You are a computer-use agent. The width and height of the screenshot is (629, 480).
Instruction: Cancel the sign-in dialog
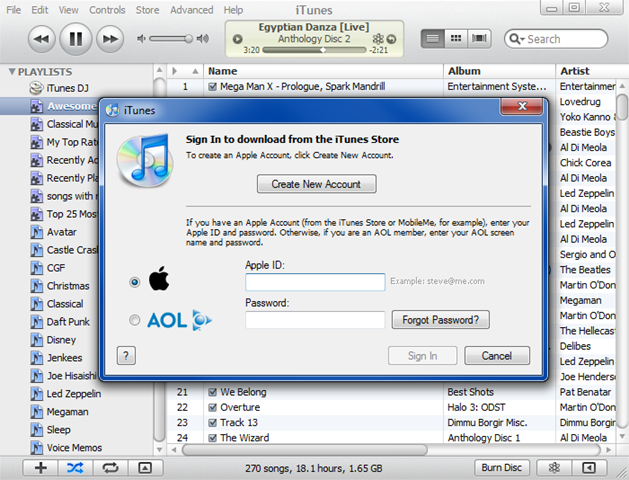click(x=497, y=356)
